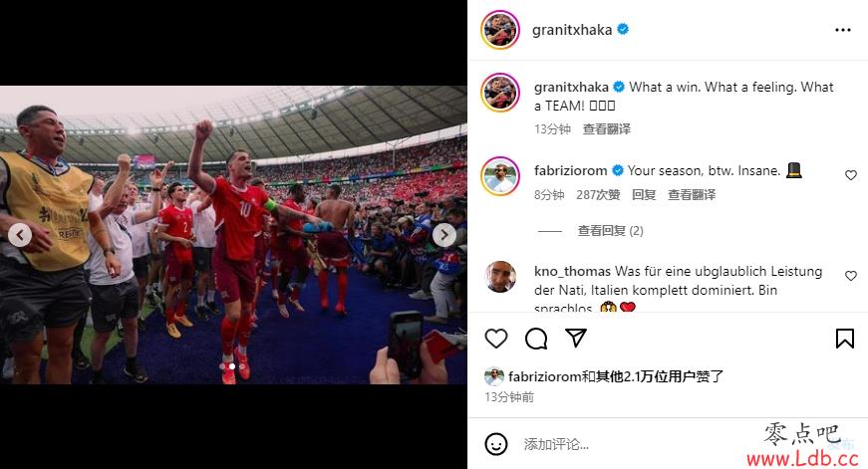Share the post via the paper plane icon
The width and height of the screenshot is (868, 469).
point(576,338)
